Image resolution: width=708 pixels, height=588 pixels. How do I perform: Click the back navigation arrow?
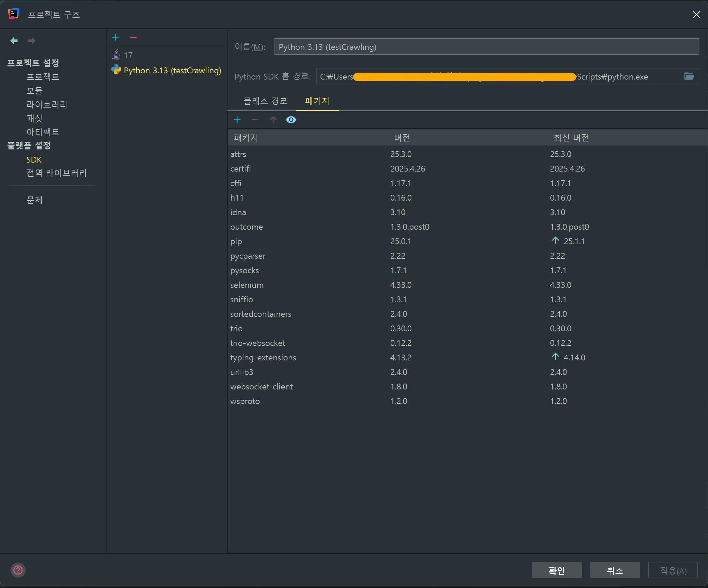(x=14, y=41)
